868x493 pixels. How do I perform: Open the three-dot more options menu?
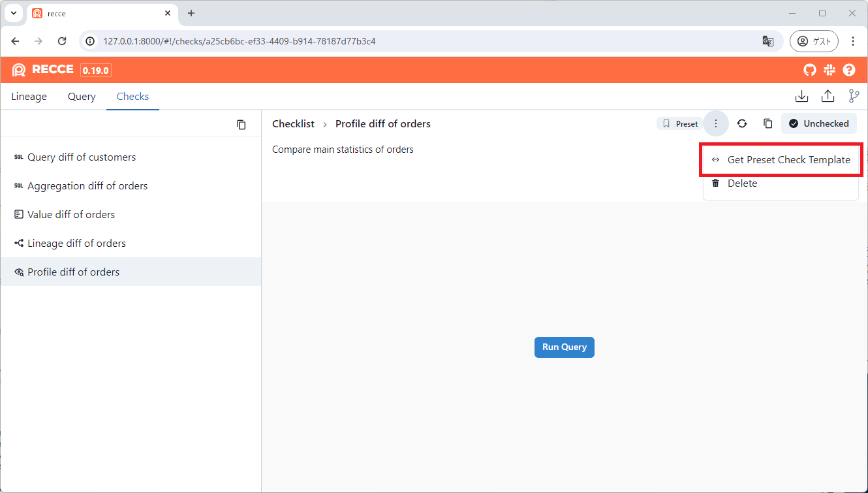click(x=716, y=123)
